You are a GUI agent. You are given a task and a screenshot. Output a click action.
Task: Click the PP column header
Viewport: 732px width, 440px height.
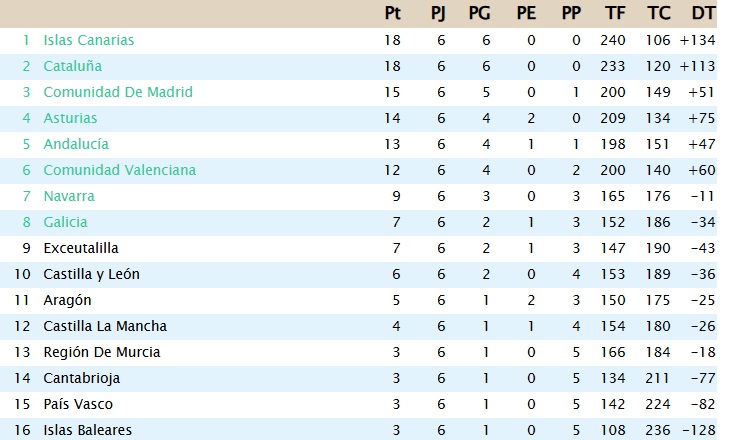(571, 14)
